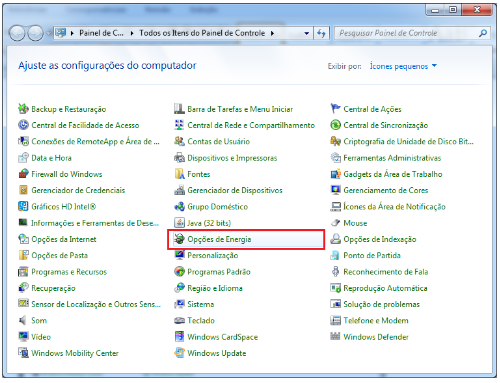Open the Região e Idioma link
This screenshot has width=500, height=383.
click(x=215, y=288)
